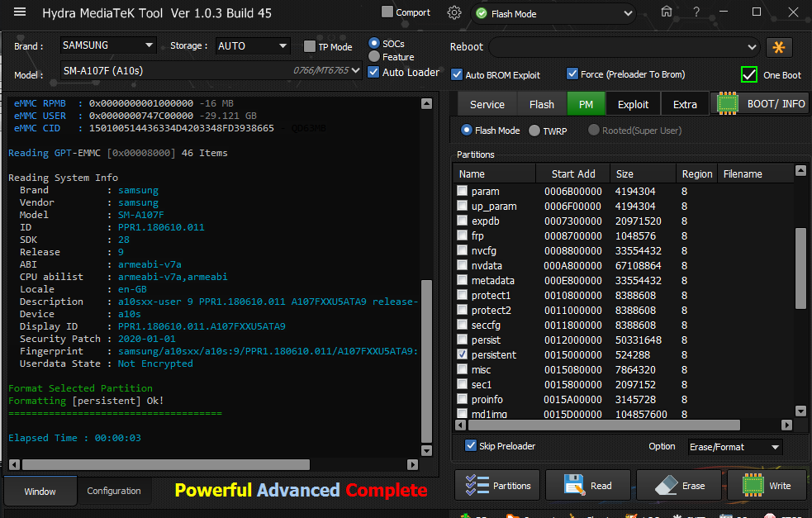Screen dimensions: 812x518
Task: Check the param partition checkbox
Action: click(463, 191)
